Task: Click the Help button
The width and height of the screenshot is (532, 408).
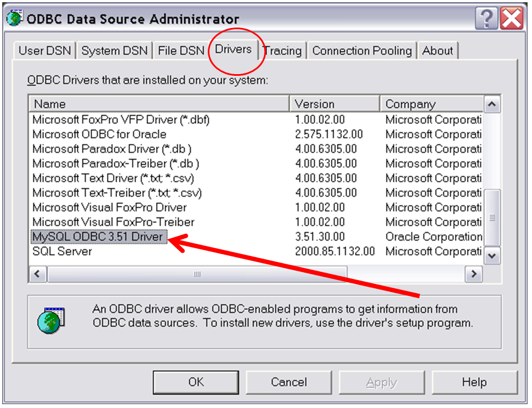Action: tap(476, 382)
